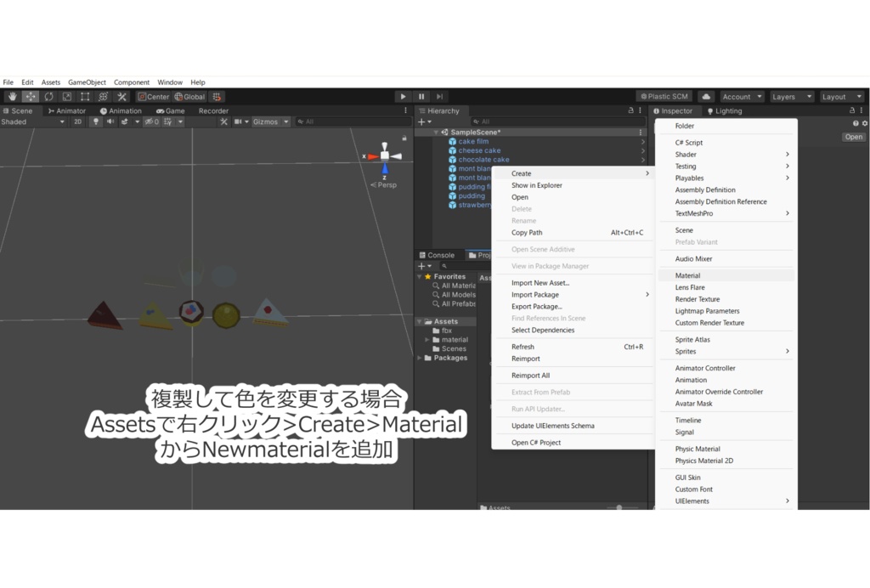Click the Open button in Inspector
This screenshot has height=588, width=870.
pos(853,137)
